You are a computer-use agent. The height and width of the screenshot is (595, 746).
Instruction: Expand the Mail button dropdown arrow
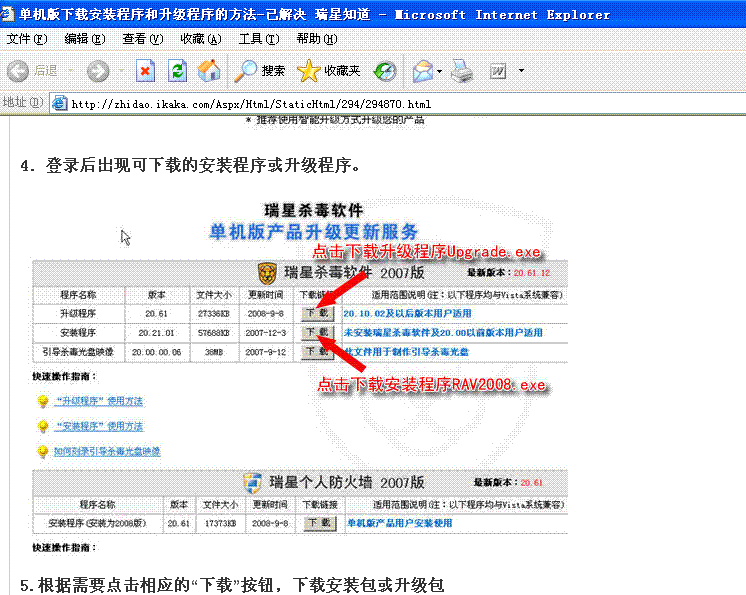[439, 71]
